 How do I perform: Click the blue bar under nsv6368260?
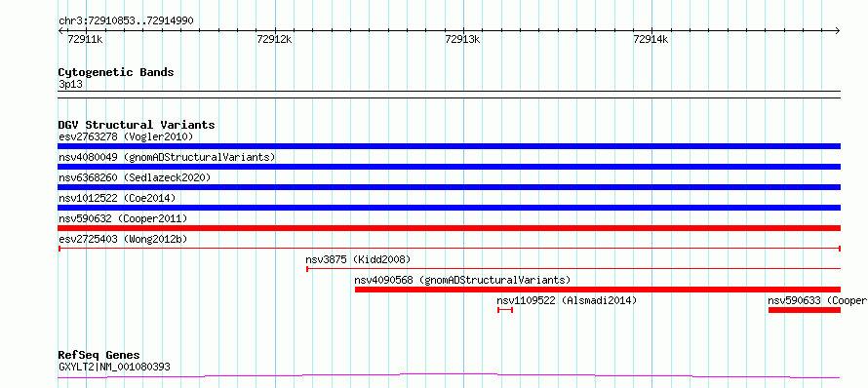449,187
